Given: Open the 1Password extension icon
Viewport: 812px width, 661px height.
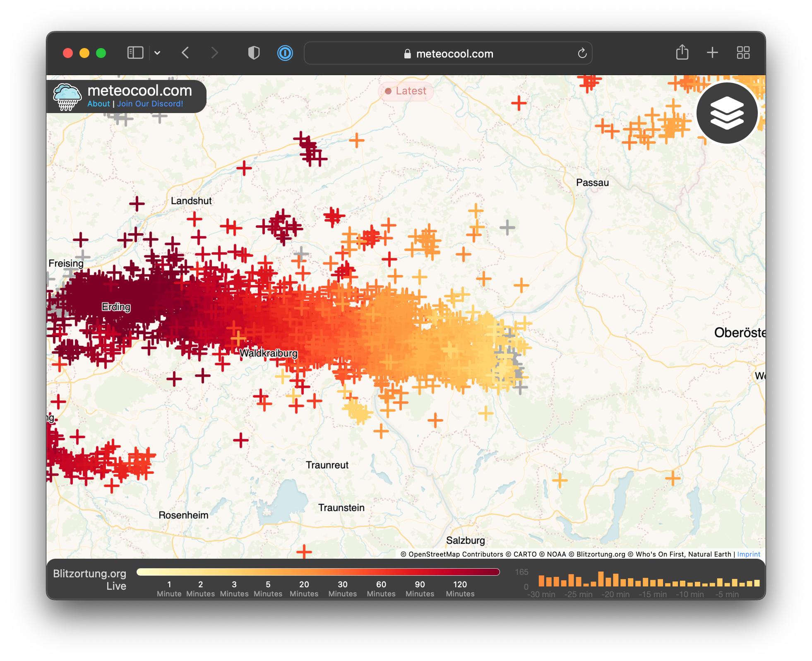Looking at the screenshot, I should 285,53.
